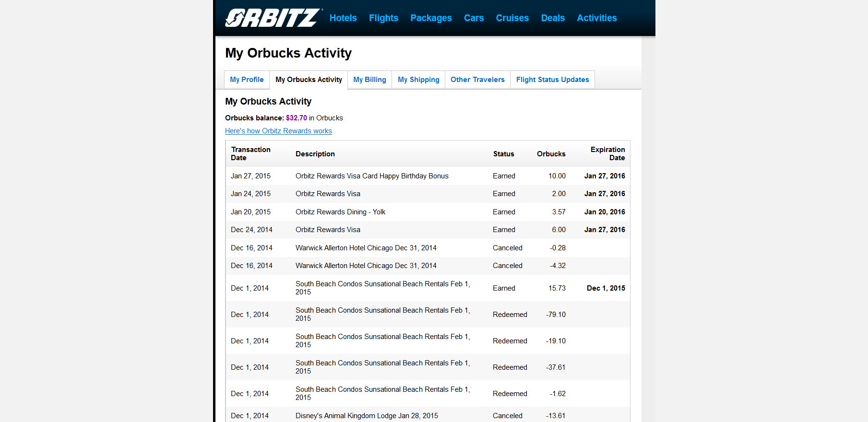Image resolution: width=868 pixels, height=422 pixels.
Task: Select the Happy Birthday Bonus description
Action: point(372,176)
